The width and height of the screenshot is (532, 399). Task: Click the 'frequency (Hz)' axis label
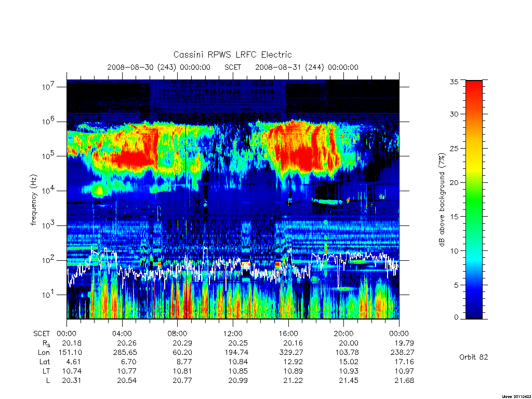coord(33,200)
